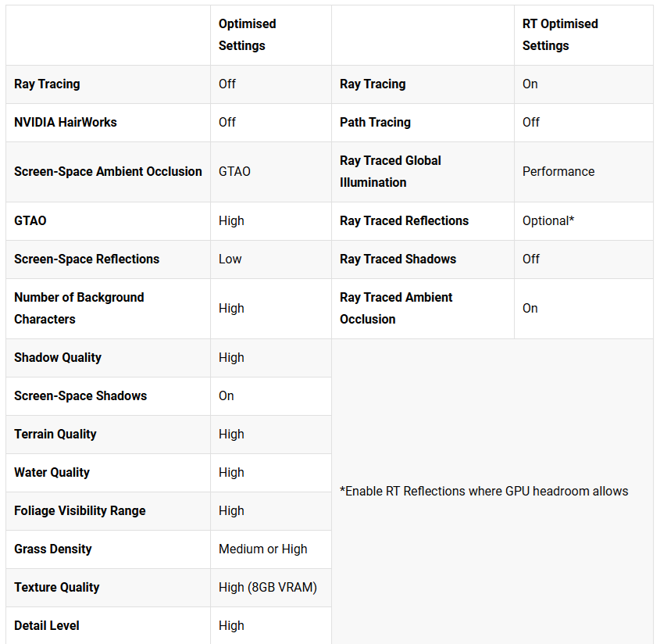
Task: Select the "Path Tracing" row label
Action: click(x=375, y=122)
